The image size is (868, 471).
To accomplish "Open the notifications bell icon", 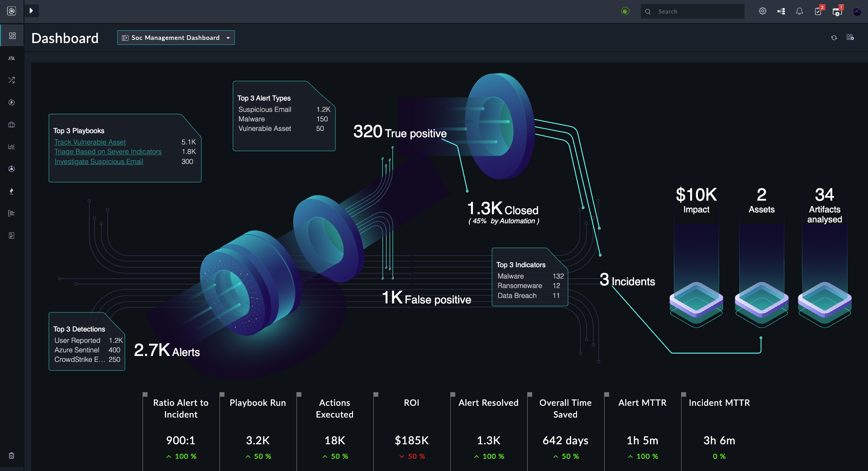I will [x=799, y=11].
